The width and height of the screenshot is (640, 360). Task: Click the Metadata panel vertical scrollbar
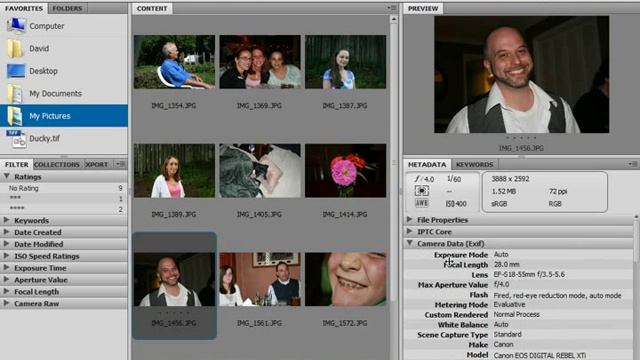[x=636, y=241]
